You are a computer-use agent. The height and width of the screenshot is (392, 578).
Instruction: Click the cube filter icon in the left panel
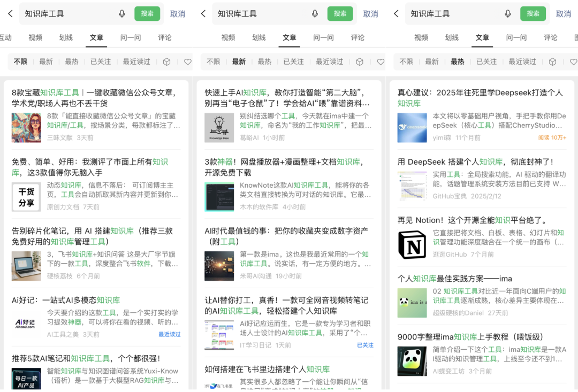[x=166, y=62]
